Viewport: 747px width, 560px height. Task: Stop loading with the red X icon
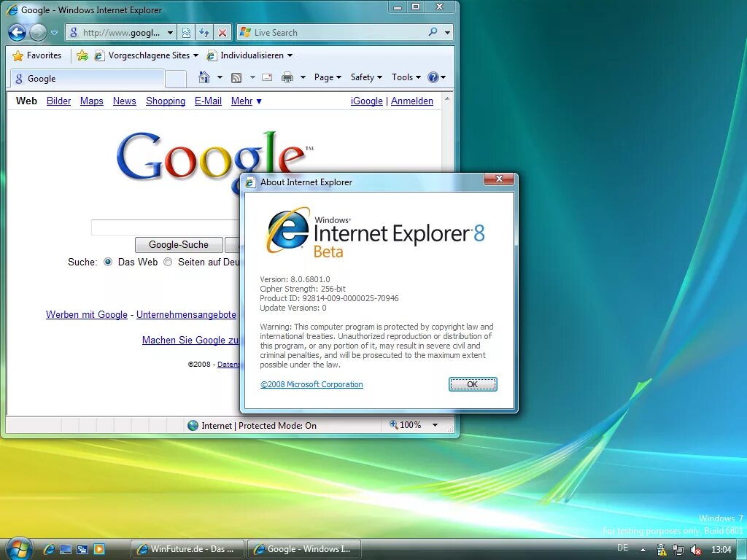(x=222, y=32)
